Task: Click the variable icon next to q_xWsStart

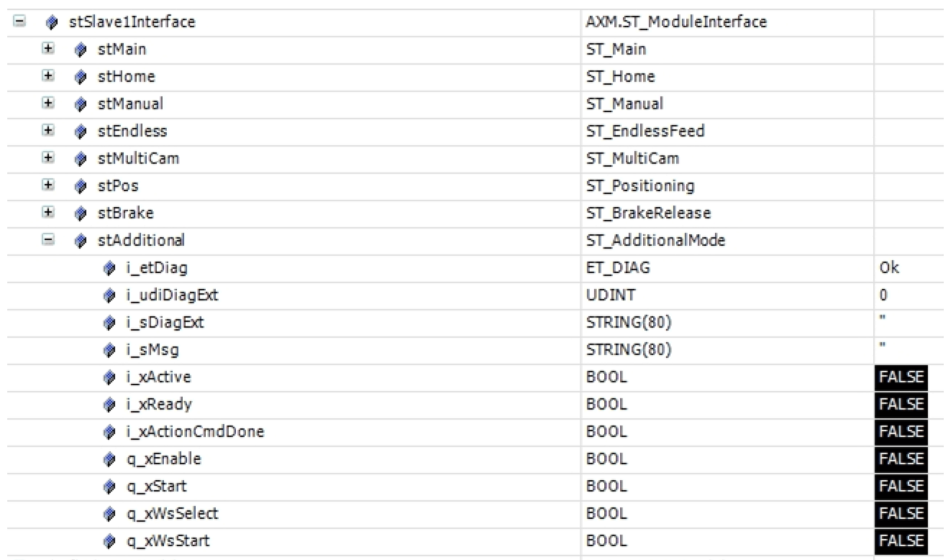Action: pyautogui.click(x=109, y=541)
